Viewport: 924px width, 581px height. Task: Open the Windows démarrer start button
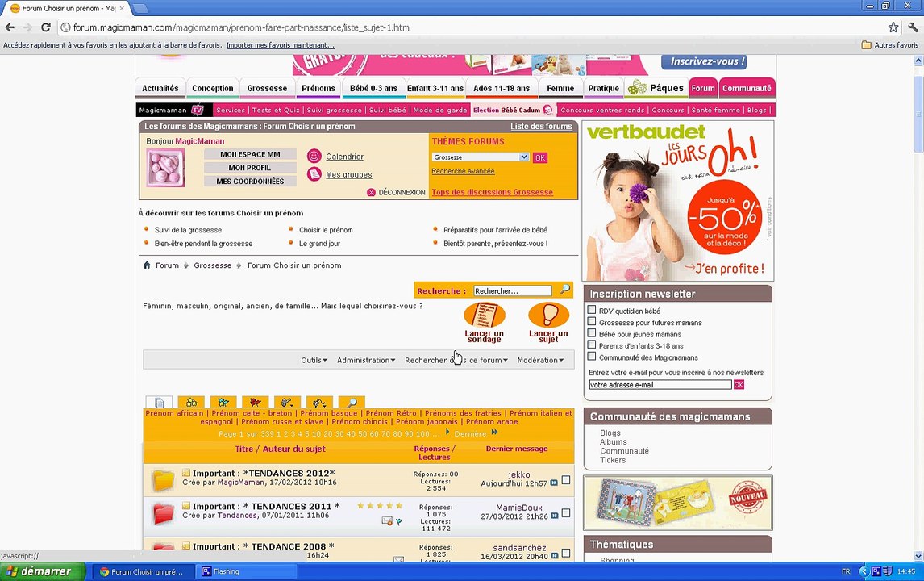tap(43, 571)
